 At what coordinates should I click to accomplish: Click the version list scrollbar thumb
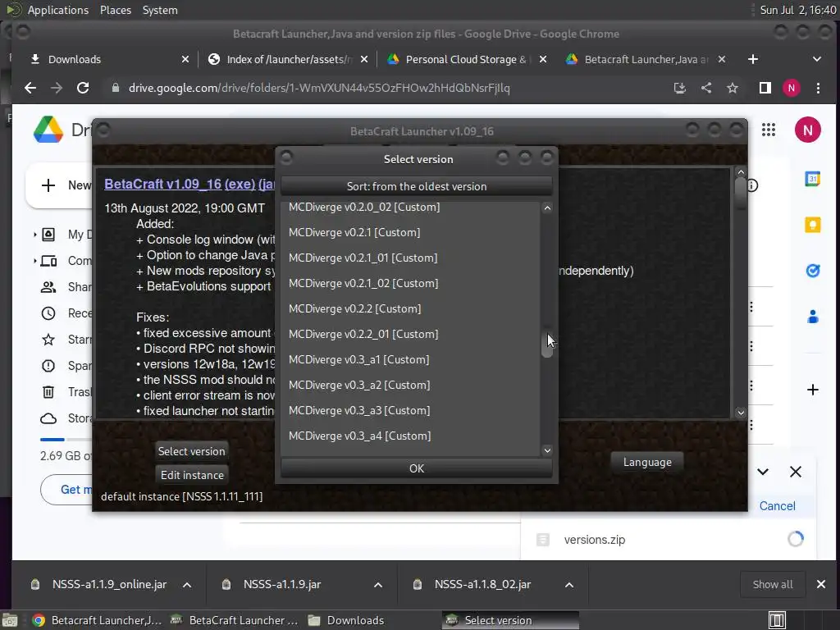click(547, 341)
